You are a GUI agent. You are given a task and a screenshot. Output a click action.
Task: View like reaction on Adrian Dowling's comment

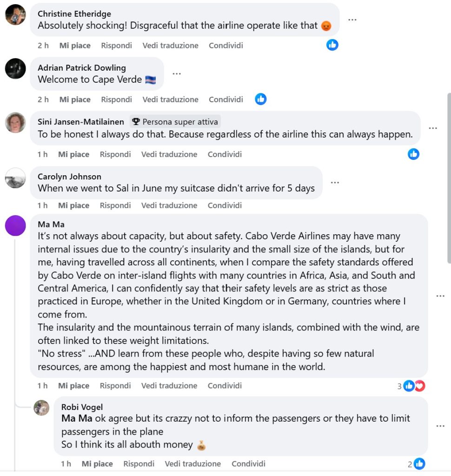pos(261,99)
